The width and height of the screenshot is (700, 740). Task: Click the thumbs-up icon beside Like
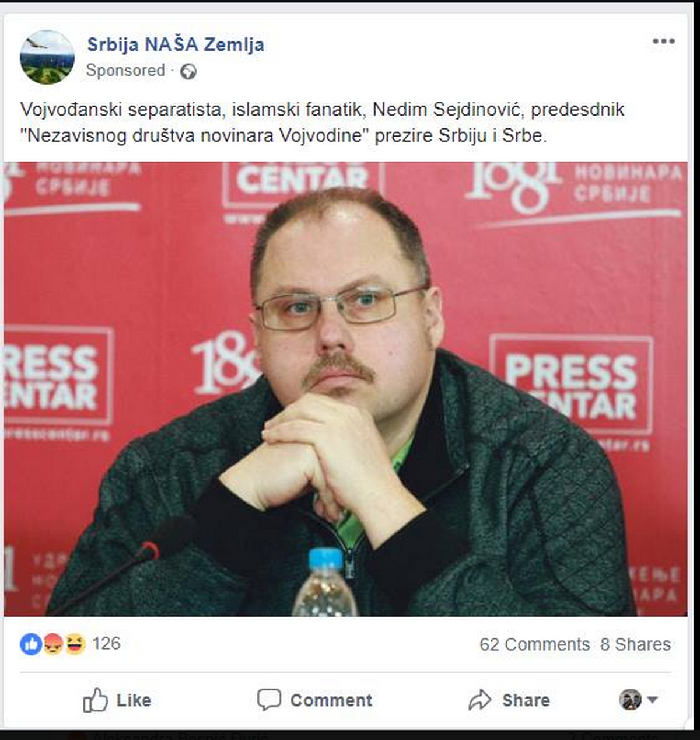coord(95,700)
